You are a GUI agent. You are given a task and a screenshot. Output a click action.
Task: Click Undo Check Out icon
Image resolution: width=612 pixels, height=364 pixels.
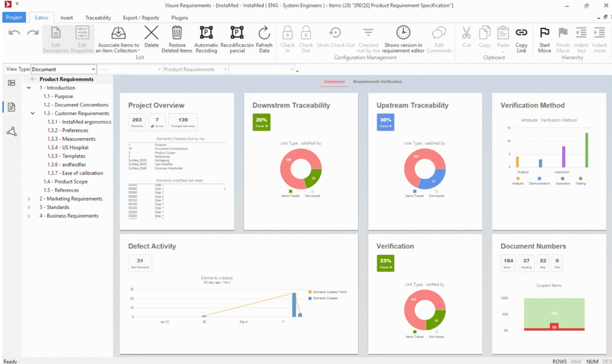335,32
